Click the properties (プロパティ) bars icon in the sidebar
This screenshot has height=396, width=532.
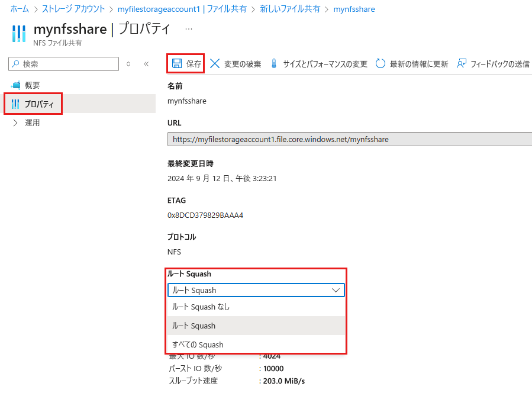coord(15,104)
